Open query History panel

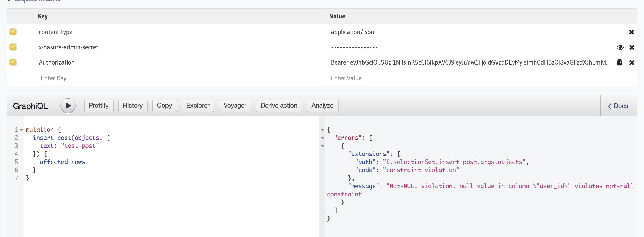133,106
